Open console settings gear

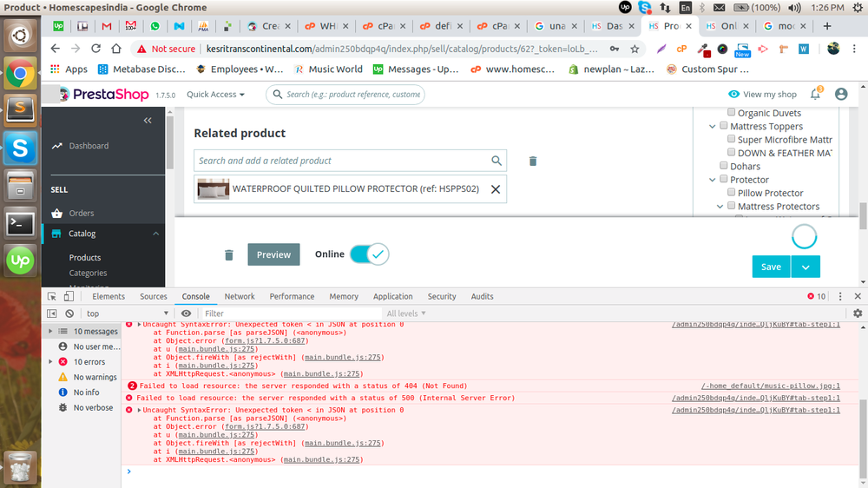click(x=858, y=313)
